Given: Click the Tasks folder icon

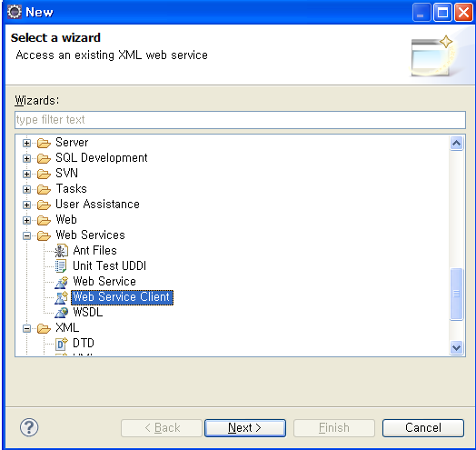Looking at the screenshot, I should pyautogui.click(x=44, y=189).
